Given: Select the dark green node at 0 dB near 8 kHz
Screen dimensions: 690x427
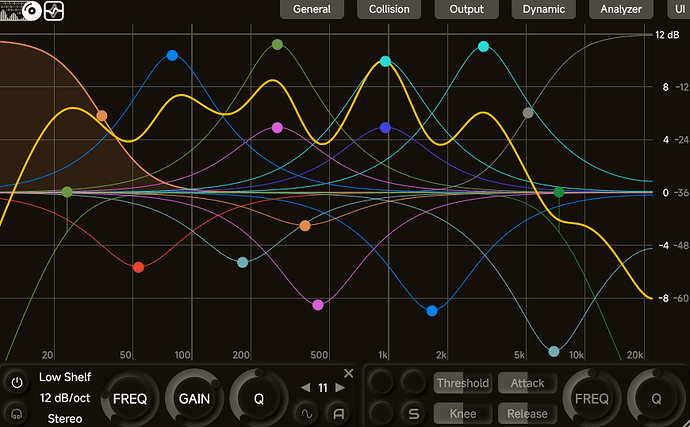Looking at the screenshot, I should click(x=559, y=192).
